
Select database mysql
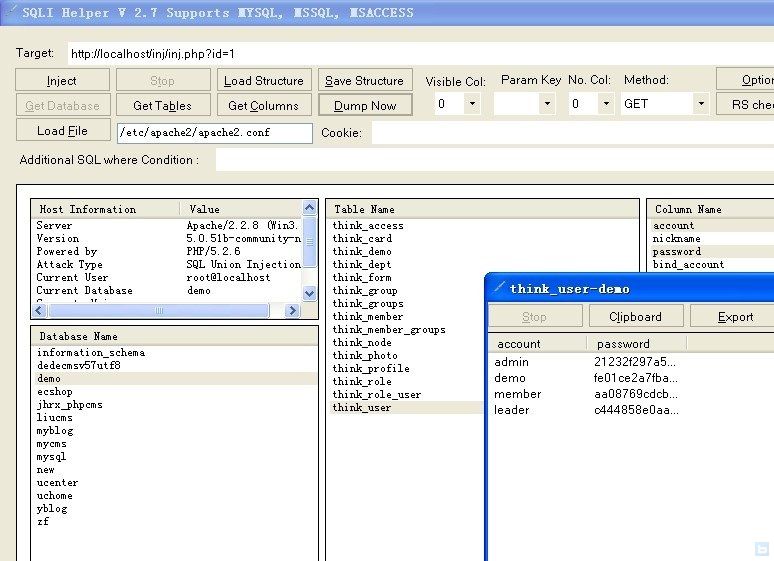click(51, 456)
